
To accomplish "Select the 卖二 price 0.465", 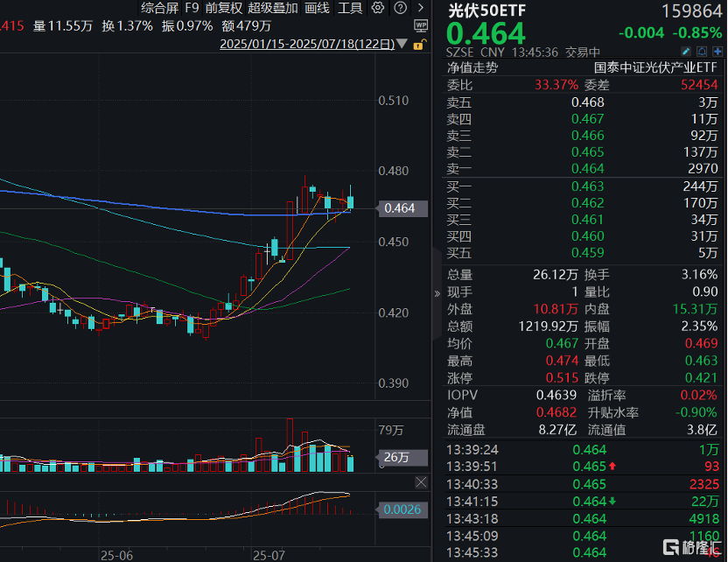I will [588, 152].
